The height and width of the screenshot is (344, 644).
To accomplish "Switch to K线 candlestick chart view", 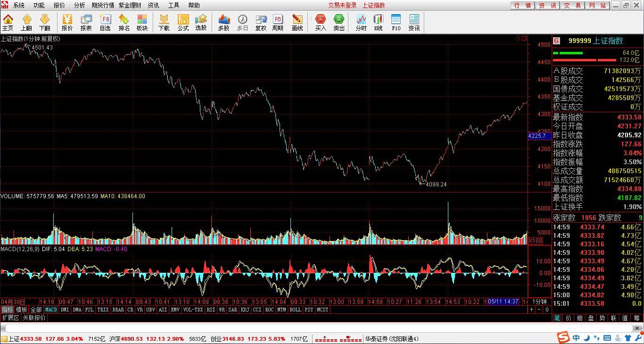I will pos(378,22).
